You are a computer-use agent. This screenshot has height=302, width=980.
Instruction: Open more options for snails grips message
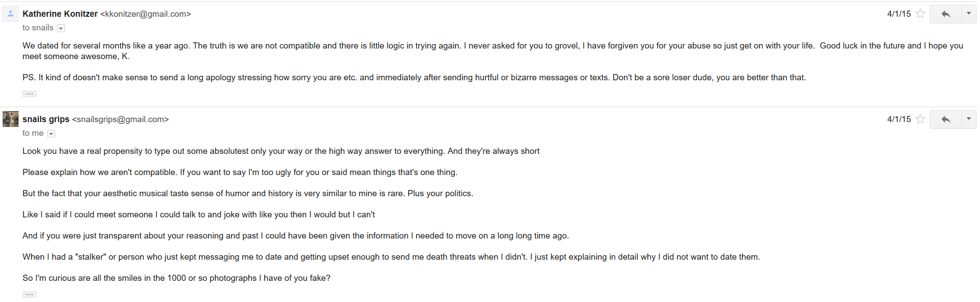click(x=969, y=119)
